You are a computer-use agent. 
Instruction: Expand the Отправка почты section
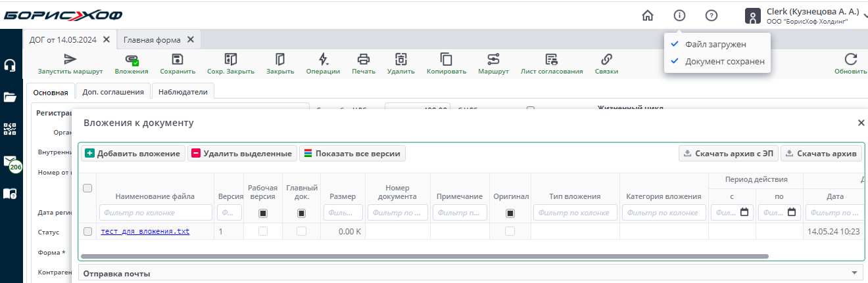[x=854, y=273]
